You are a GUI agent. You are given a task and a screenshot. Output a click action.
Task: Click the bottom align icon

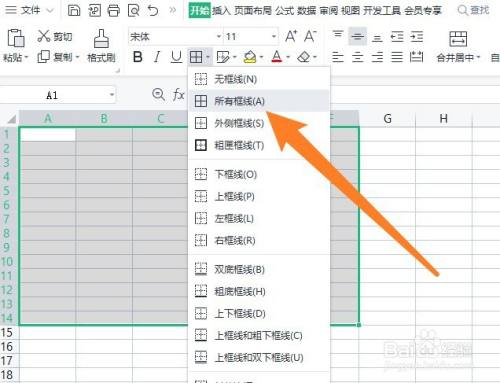(377, 38)
